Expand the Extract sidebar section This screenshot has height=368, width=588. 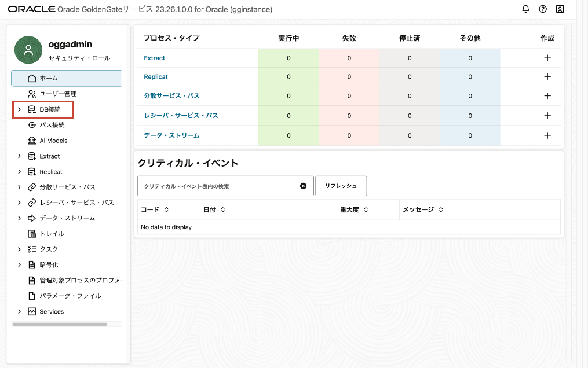pyautogui.click(x=19, y=156)
